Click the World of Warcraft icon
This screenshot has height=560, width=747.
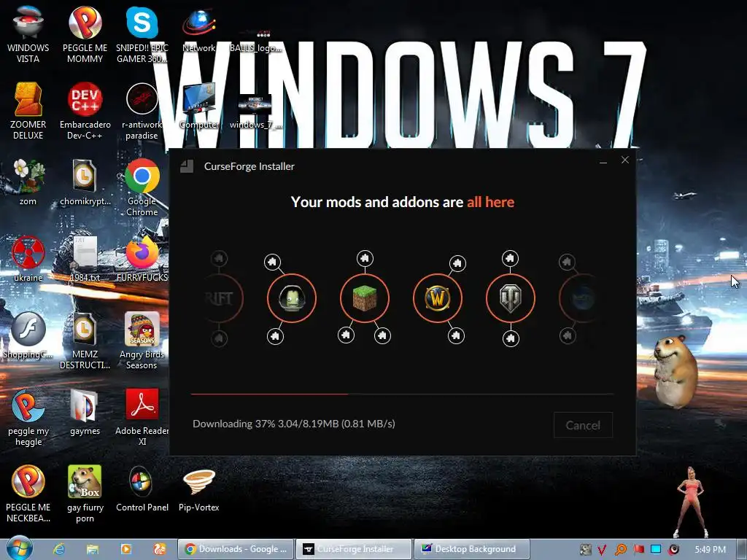(438, 298)
